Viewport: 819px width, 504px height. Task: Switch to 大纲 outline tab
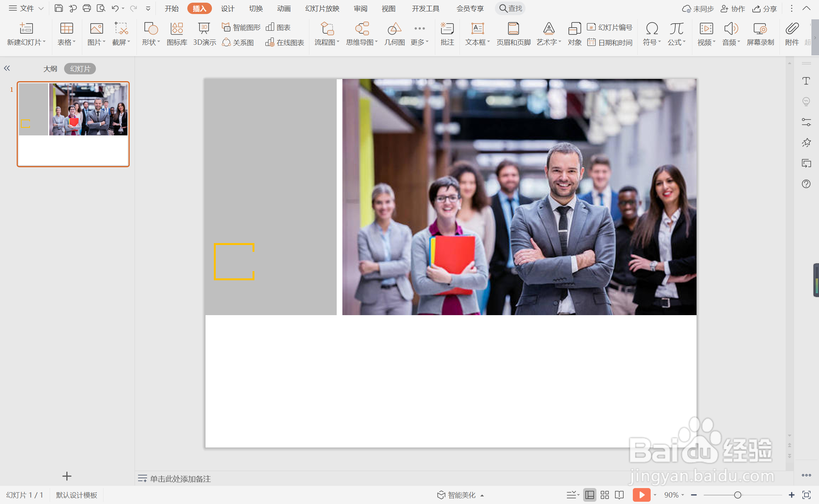50,69
